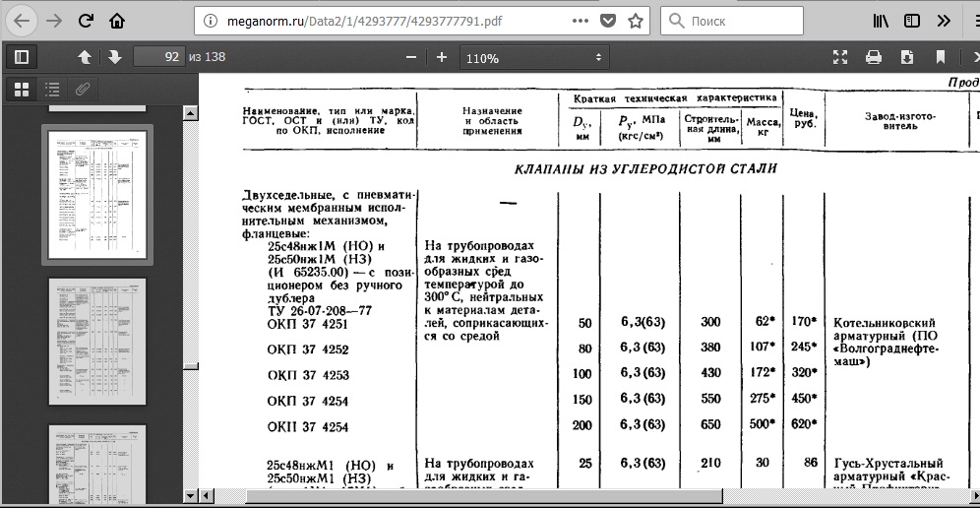Screen dimensions: 980x508
Task: Toggle the PDF sidebar panel
Action: (22, 57)
